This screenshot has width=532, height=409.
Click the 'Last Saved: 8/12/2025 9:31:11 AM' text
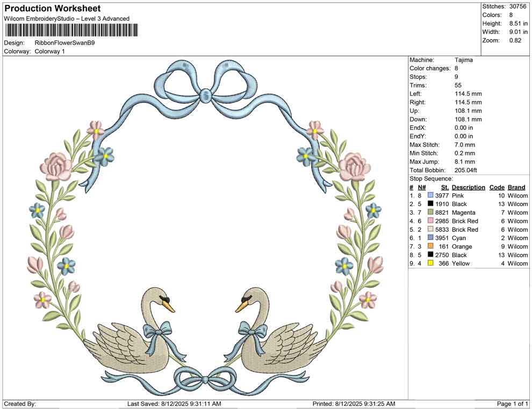(175, 404)
